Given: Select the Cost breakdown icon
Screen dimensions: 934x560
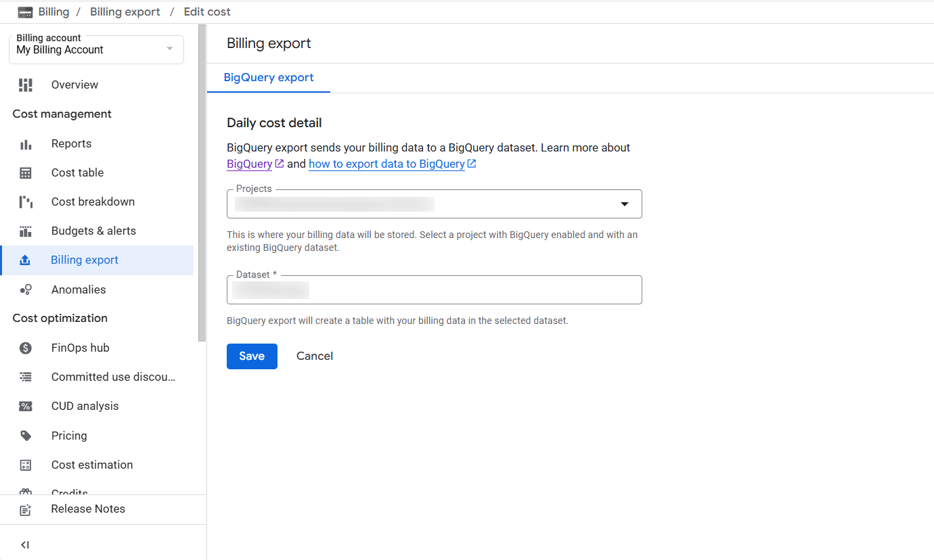Looking at the screenshot, I should 26,202.
